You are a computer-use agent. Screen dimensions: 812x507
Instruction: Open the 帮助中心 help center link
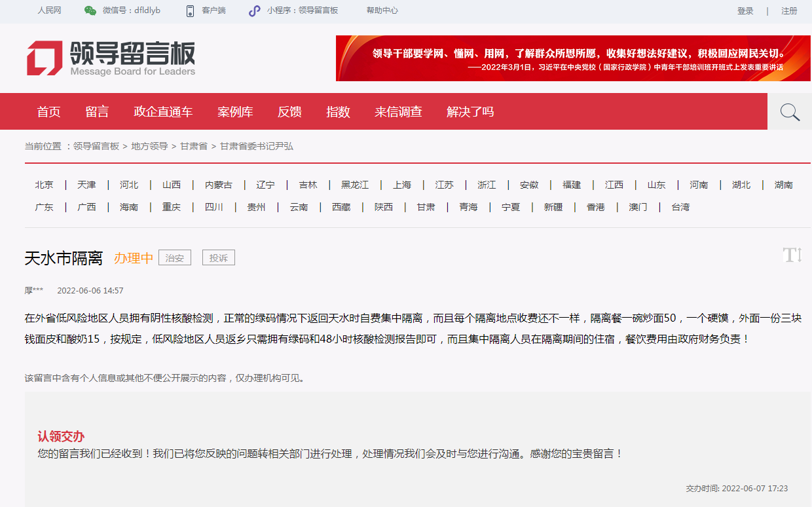tap(382, 10)
